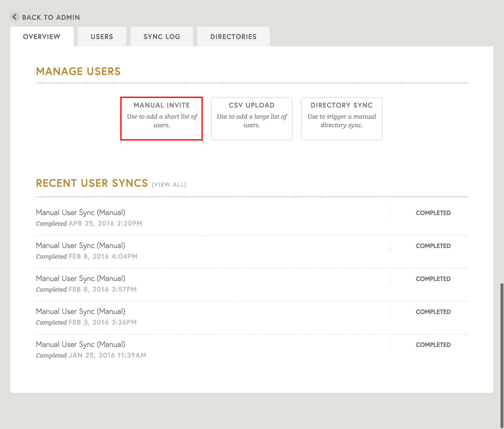Click Back to Admin
This screenshot has height=429, width=504.
click(x=51, y=17)
